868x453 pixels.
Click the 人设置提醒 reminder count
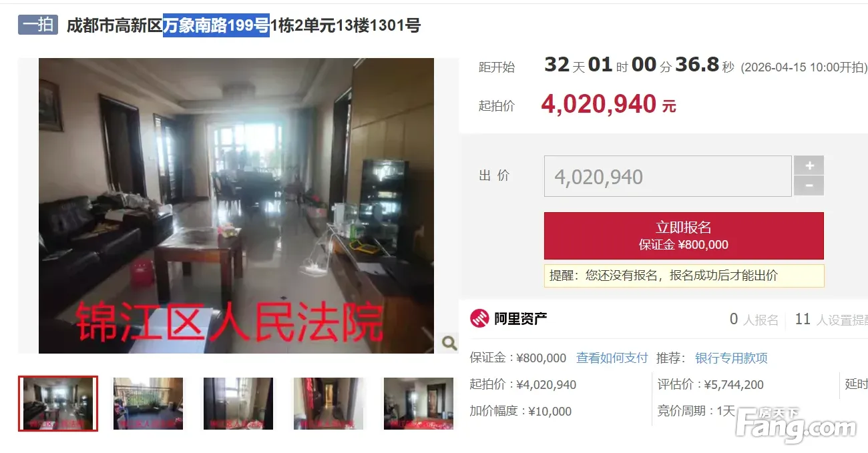pyautogui.click(x=831, y=320)
